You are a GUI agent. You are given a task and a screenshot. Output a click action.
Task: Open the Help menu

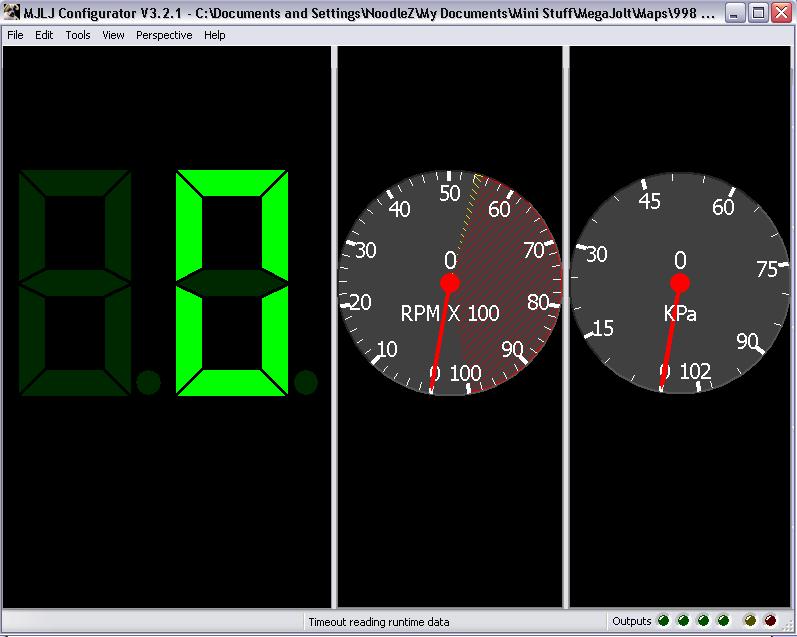coord(214,35)
